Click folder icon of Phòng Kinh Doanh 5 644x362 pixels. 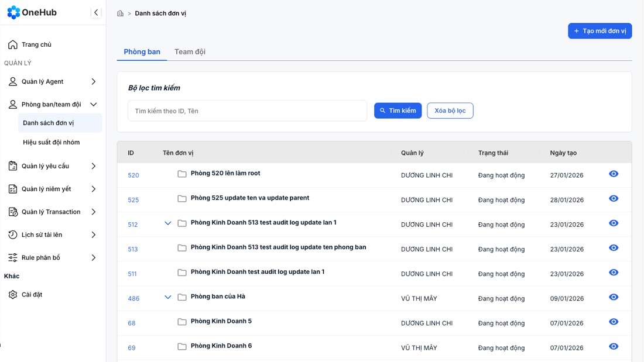pyautogui.click(x=182, y=322)
